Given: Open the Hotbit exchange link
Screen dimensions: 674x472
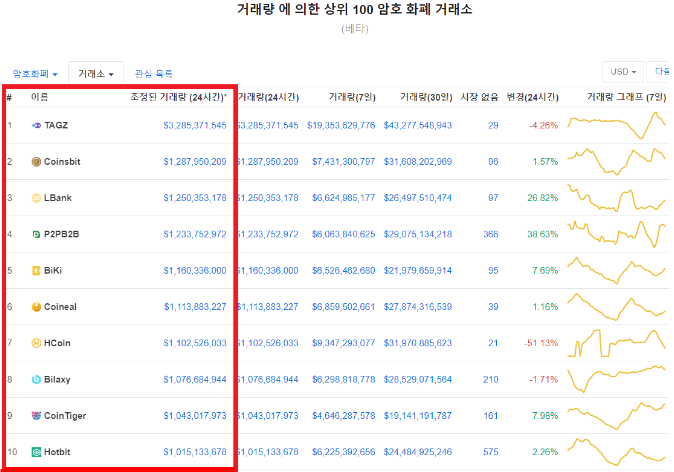Looking at the screenshot, I should 57,452.
